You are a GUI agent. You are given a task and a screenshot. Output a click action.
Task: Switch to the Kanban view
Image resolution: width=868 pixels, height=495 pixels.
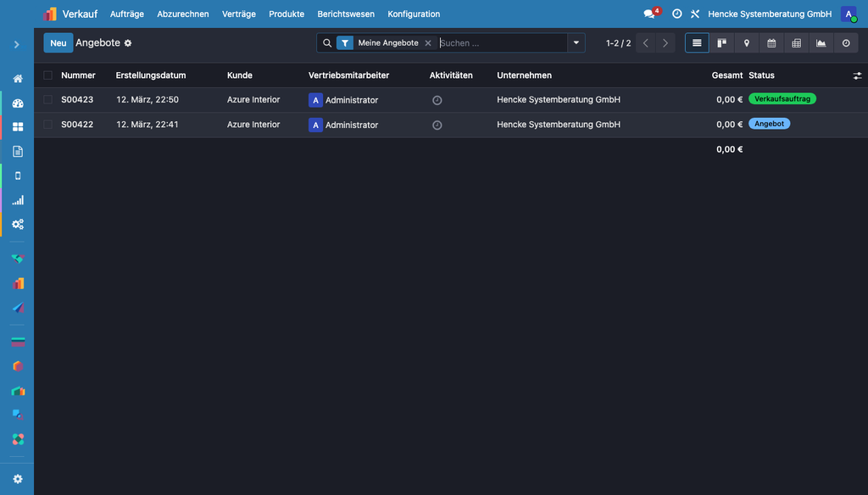point(721,43)
